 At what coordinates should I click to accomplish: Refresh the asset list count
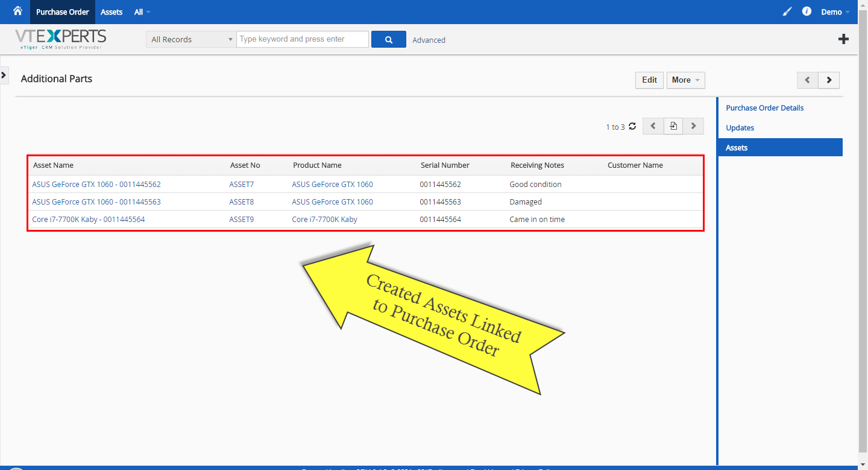(x=632, y=126)
